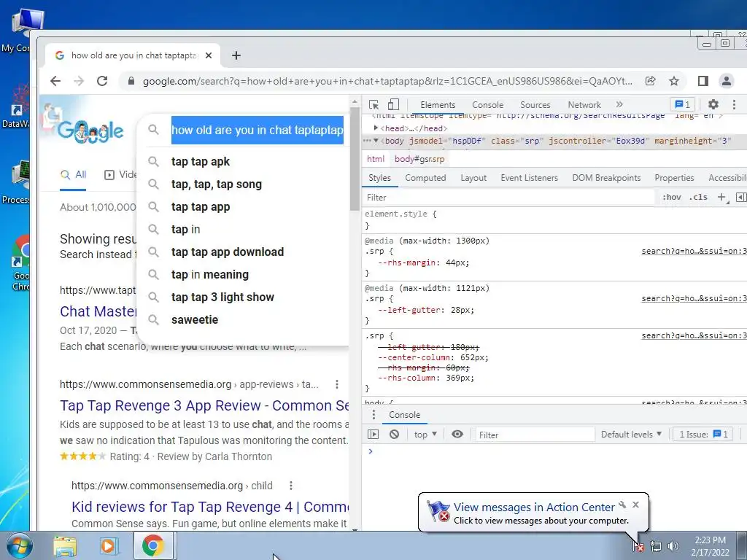Clear the console with the clear icon
Viewport: 747px width, 560px height.
click(394, 435)
